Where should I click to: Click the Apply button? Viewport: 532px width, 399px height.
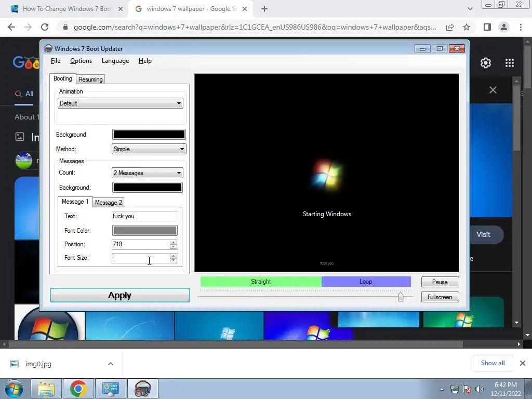tap(120, 295)
